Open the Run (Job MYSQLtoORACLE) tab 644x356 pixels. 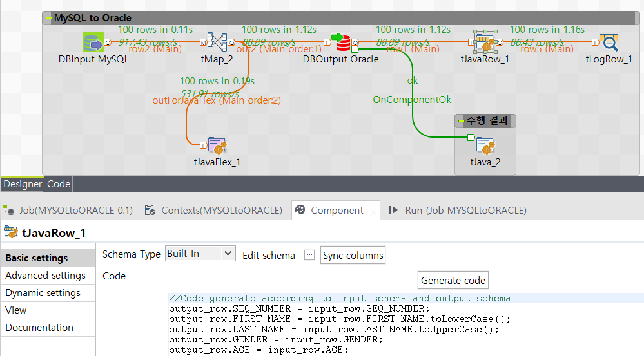pos(458,211)
